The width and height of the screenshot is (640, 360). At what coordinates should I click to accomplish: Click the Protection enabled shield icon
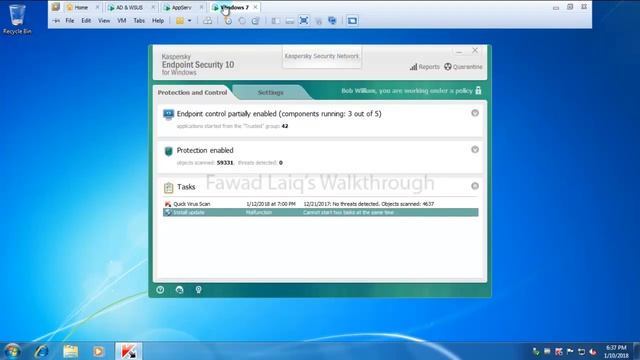[168, 151]
